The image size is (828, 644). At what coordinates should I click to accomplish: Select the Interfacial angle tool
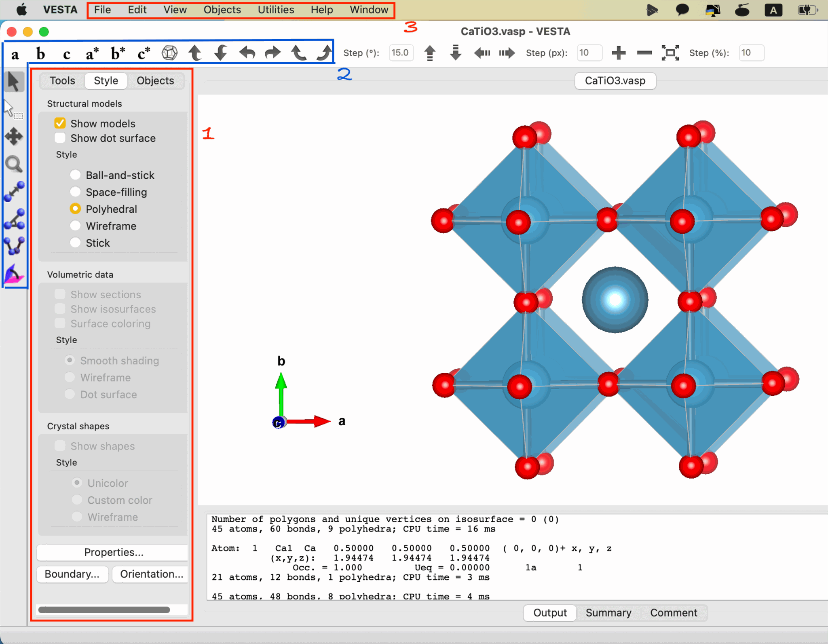[14, 274]
